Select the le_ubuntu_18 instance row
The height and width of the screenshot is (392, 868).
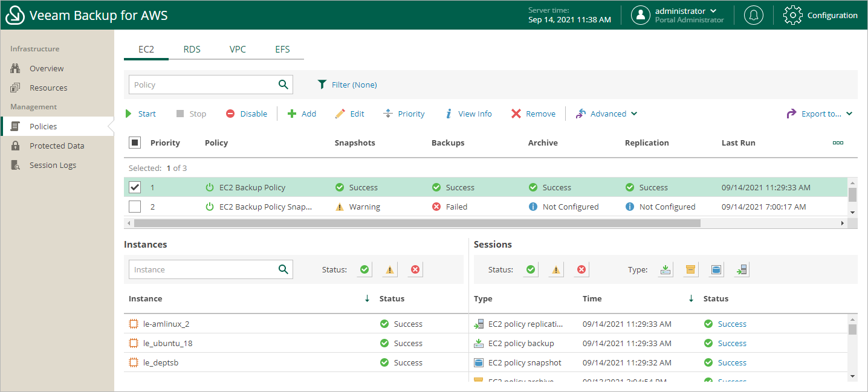tap(296, 343)
